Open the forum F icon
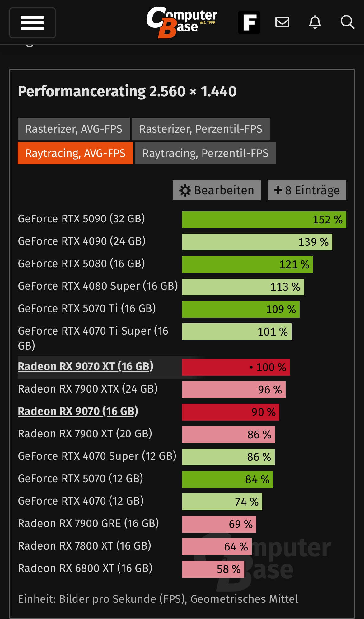Viewport: 364px width, 619px height. 249,22
